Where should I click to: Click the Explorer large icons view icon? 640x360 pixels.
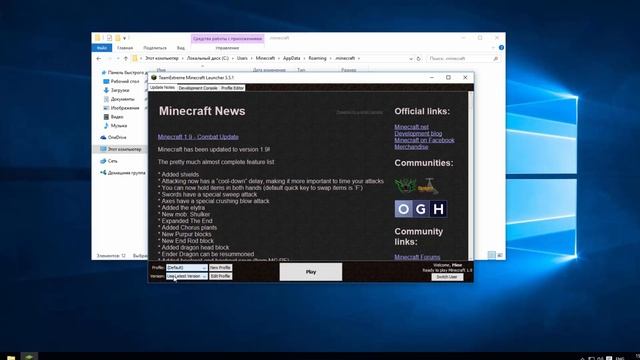pyautogui.click(x=500, y=255)
